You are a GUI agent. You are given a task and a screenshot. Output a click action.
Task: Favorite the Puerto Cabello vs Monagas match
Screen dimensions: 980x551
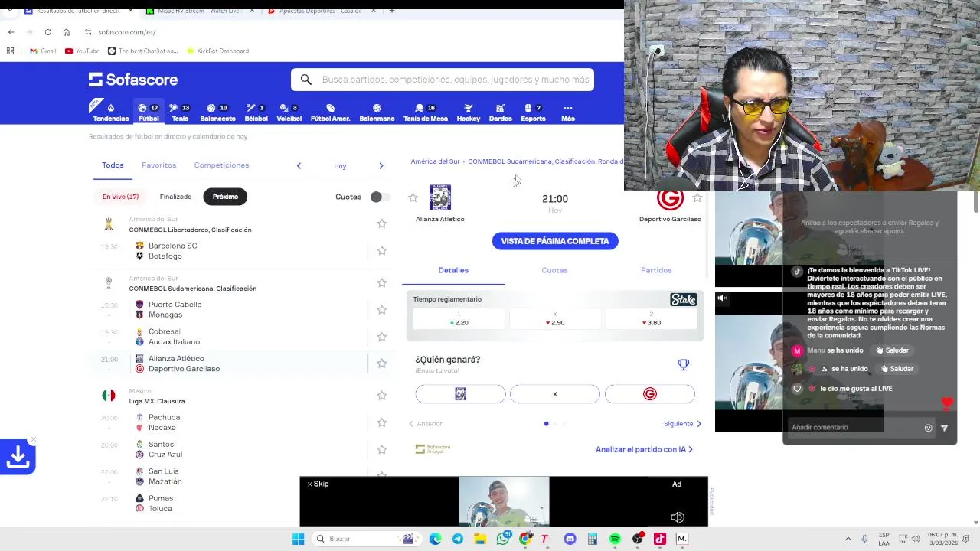(x=381, y=310)
